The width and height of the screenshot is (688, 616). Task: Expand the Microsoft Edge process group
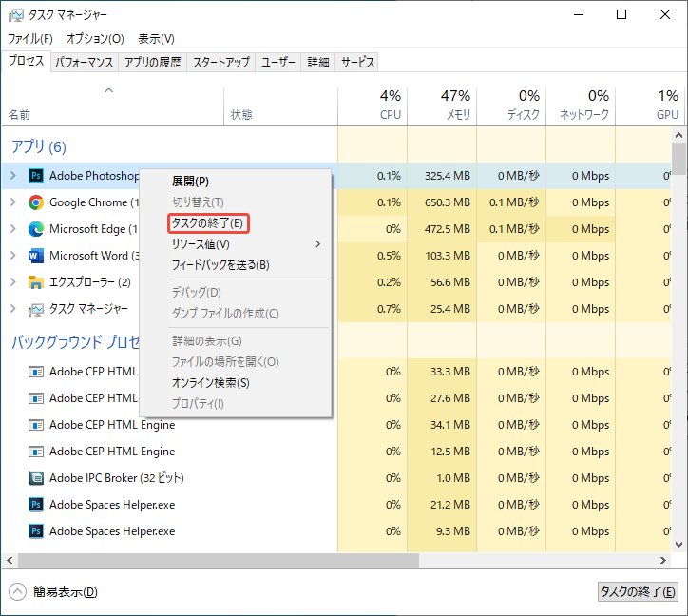[x=12, y=229]
